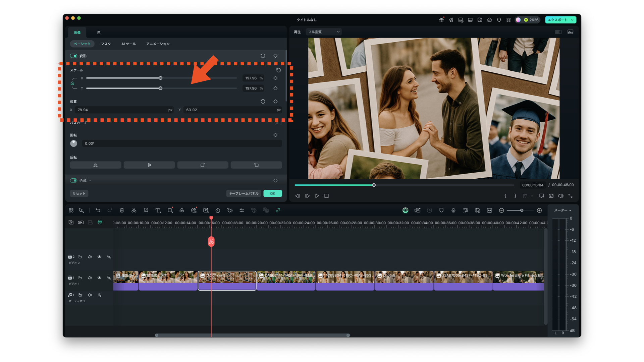The width and height of the screenshot is (644, 362).
Task: Select the マスク sub-tab
Action: pyautogui.click(x=106, y=44)
